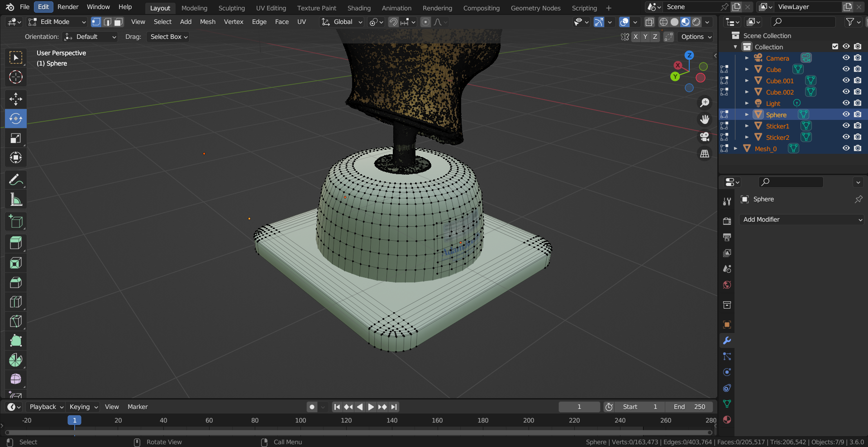Image resolution: width=868 pixels, height=447 pixels.
Task: Toggle visibility of Cube.001
Action: [x=846, y=81]
